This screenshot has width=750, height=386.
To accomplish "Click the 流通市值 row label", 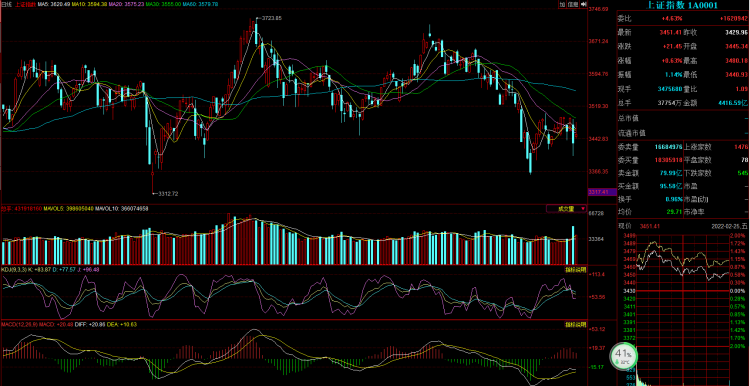I will point(631,133).
